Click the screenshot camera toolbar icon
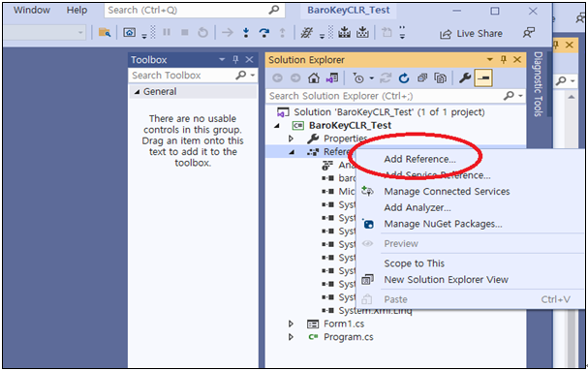The width and height of the screenshot is (588, 371). click(x=130, y=33)
